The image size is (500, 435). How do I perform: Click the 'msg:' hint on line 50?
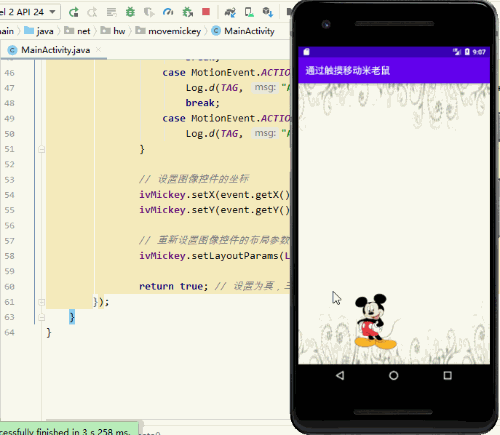[265, 133]
